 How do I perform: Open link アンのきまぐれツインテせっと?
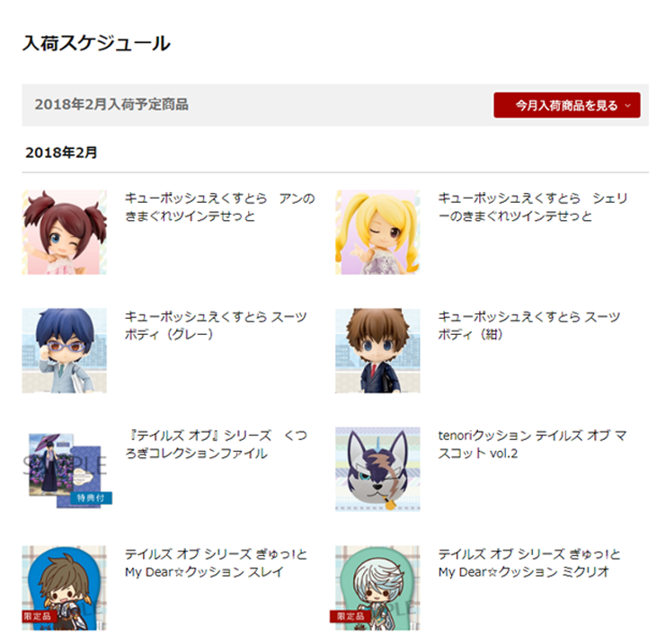(219, 207)
